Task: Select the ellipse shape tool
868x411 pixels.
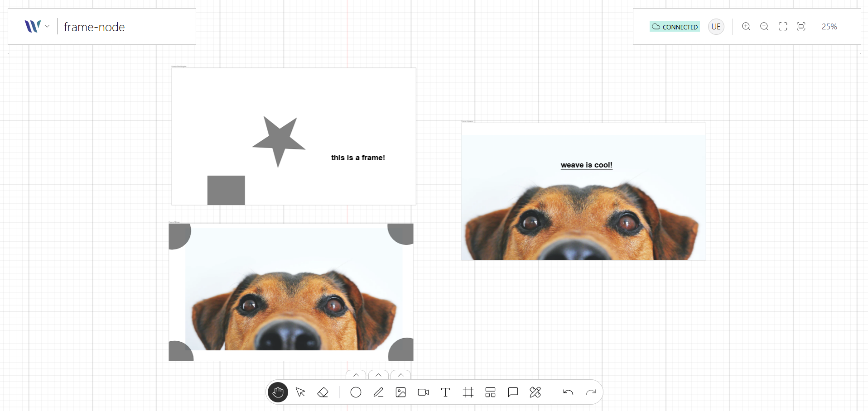Action: click(356, 392)
